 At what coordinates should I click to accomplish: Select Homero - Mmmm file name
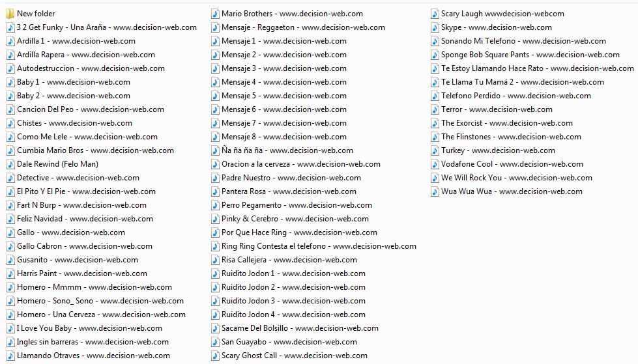click(x=94, y=287)
